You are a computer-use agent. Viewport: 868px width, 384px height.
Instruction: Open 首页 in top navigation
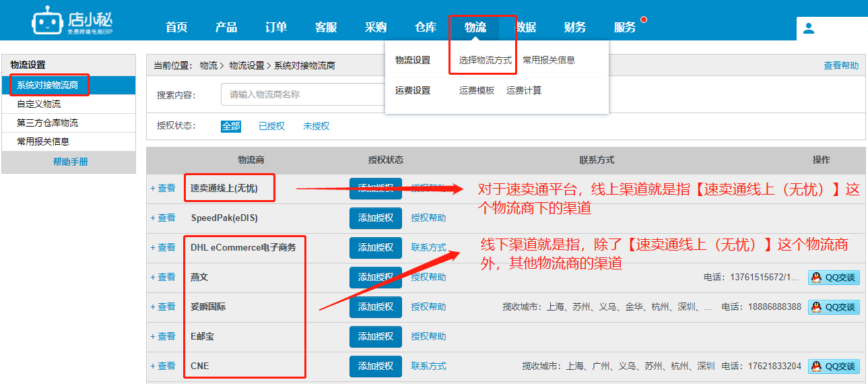pos(176,27)
